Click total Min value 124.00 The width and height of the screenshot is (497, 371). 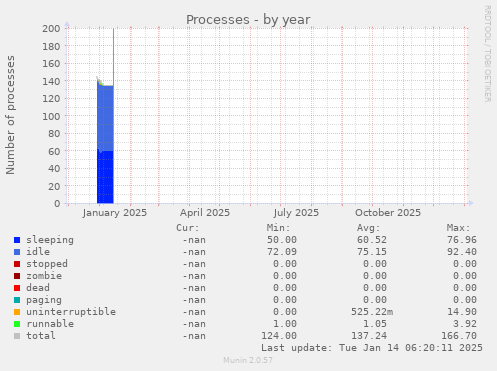point(279,336)
